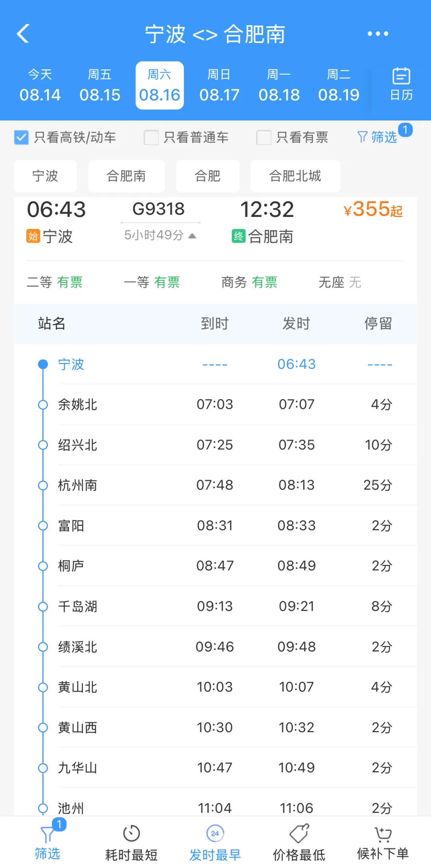Tap the 25分 stop duration at 杭州南
This screenshot has height=868, width=431.
(378, 485)
